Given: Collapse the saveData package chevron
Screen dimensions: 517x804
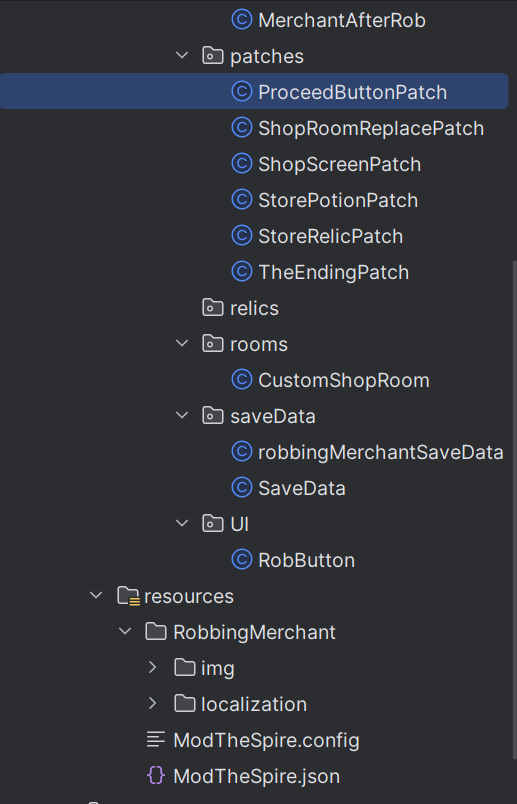Looking at the screenshot, I should 182,415.
